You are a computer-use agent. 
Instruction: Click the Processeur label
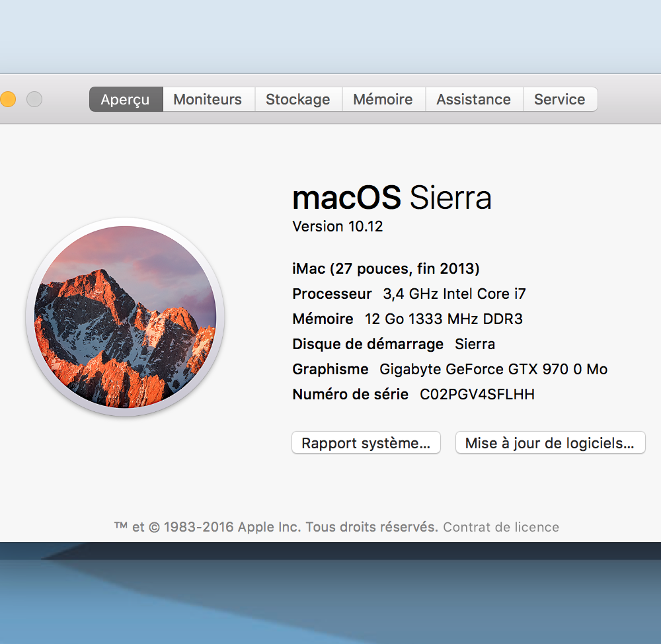click(332, 294)
